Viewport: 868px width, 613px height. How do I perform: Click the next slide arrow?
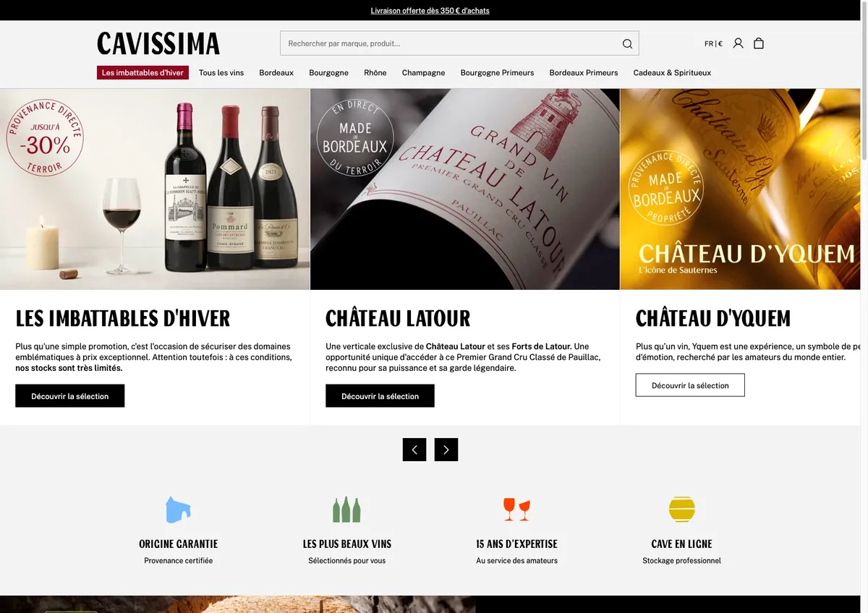coord(446,450)
